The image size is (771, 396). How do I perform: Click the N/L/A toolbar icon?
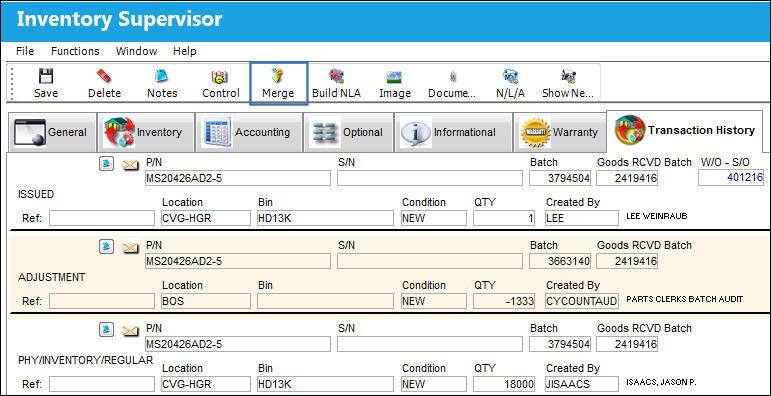click(510, 76)
